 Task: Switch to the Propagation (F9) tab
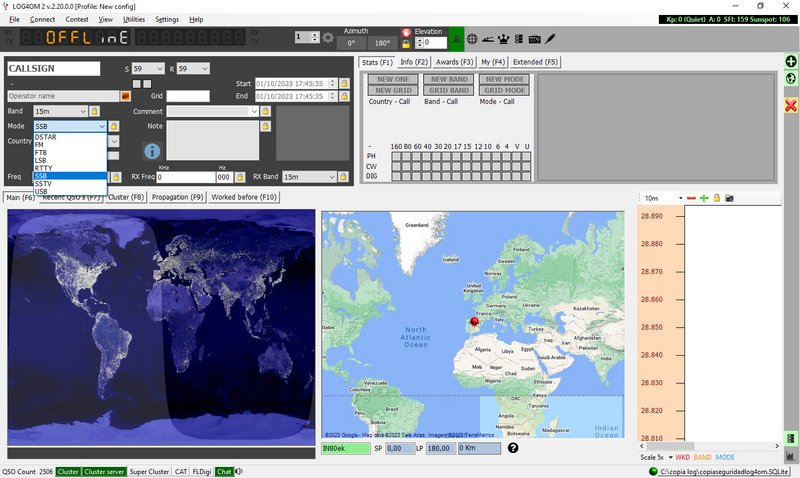coord(177,197)
